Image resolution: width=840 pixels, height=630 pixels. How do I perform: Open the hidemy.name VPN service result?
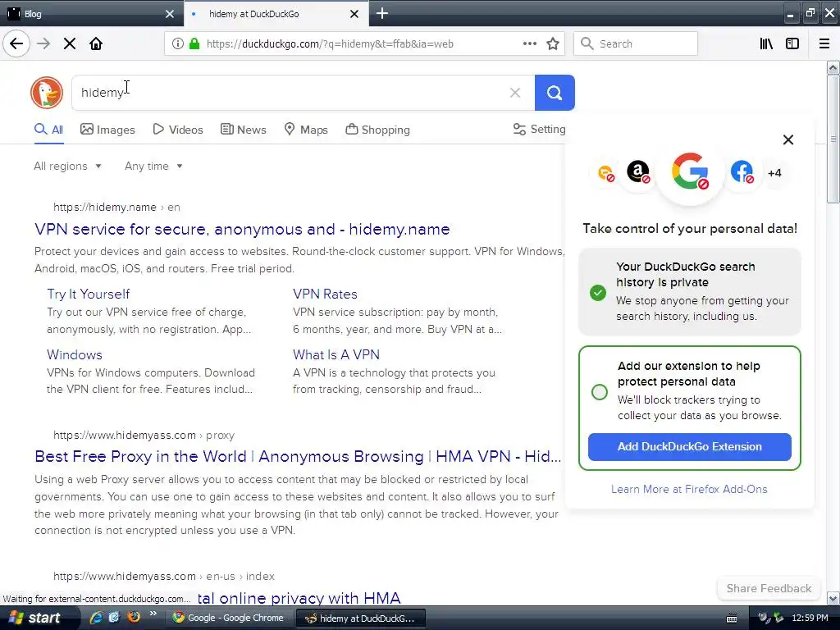click(x=242, y=230)
